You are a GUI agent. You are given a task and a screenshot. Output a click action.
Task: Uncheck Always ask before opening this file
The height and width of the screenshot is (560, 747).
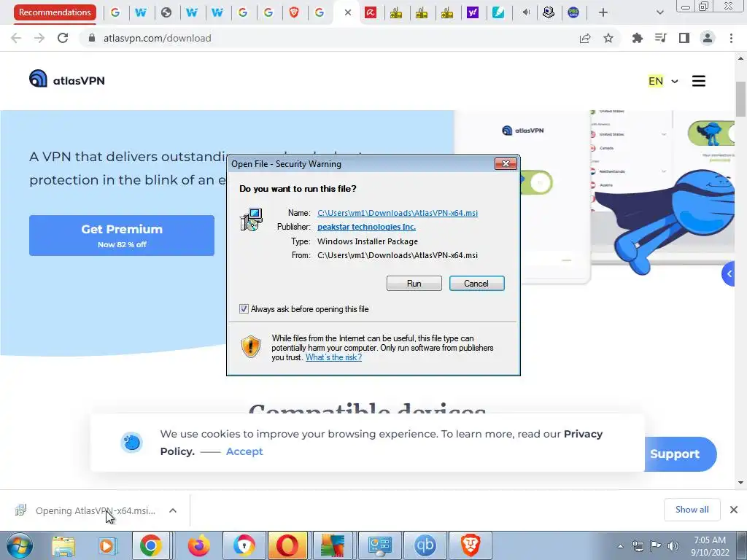pos(244,309)
